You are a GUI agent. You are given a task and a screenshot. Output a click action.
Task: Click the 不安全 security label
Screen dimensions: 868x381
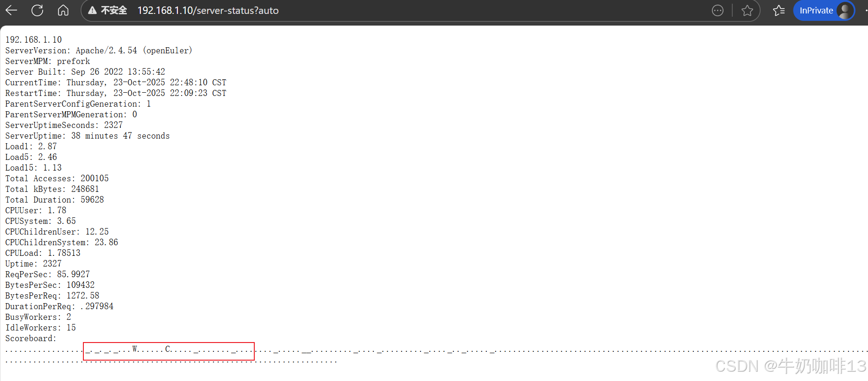[114, 10]
